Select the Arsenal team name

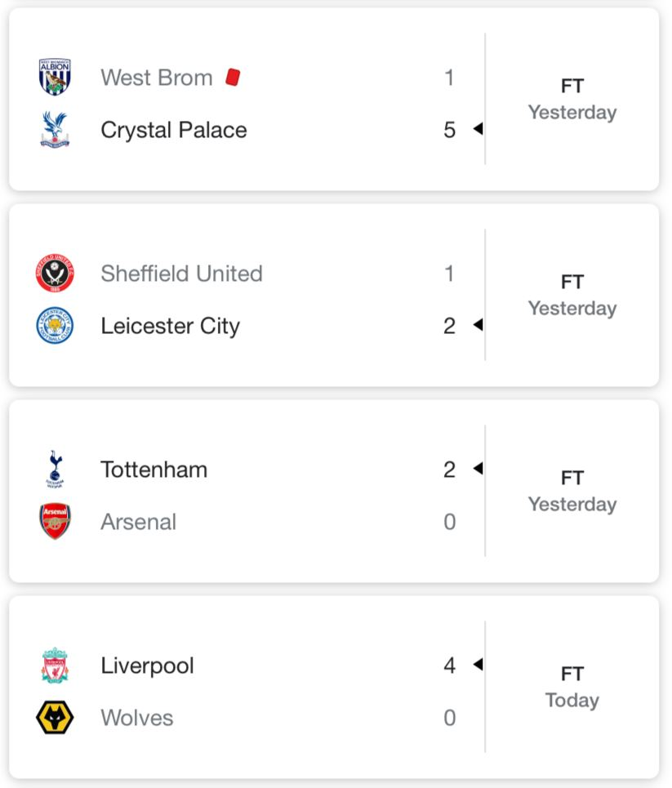[138, 522]
